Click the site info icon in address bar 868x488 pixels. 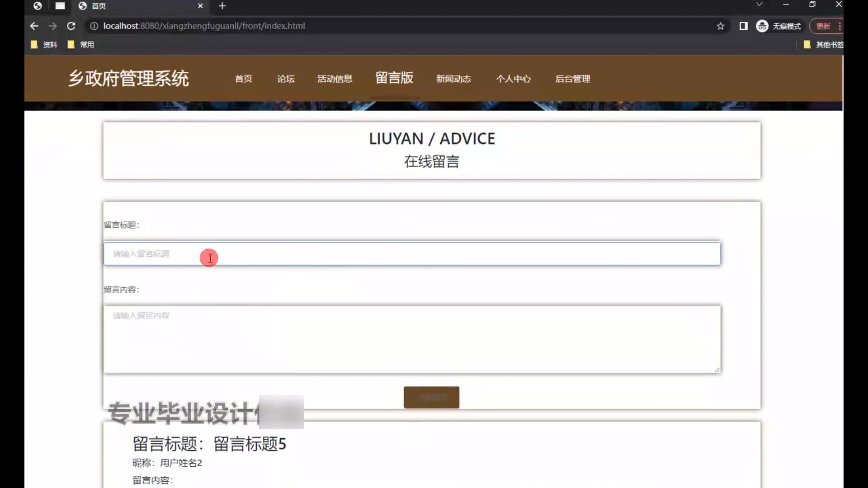tap(94, 26)
